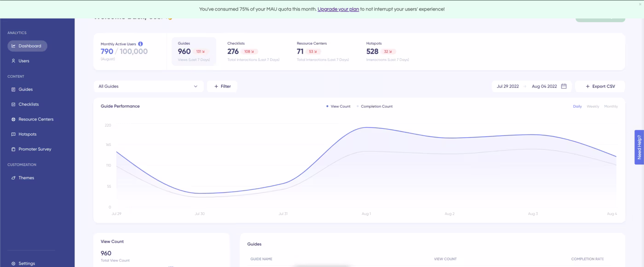Click the Resource Centers 53 decrease badge
The width and height of the screenshot is (644, 267).
pos(313,52)
